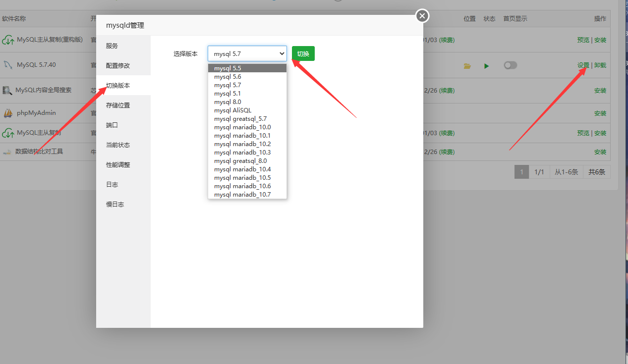Click 安装 link for phpMyAdmin
The width and height of the screenshot is (628, 364).
pyautogui.click(x=600, y=113)
